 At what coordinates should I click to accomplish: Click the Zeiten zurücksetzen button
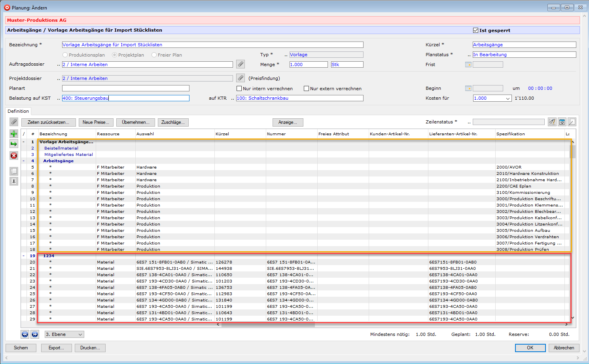48,122
